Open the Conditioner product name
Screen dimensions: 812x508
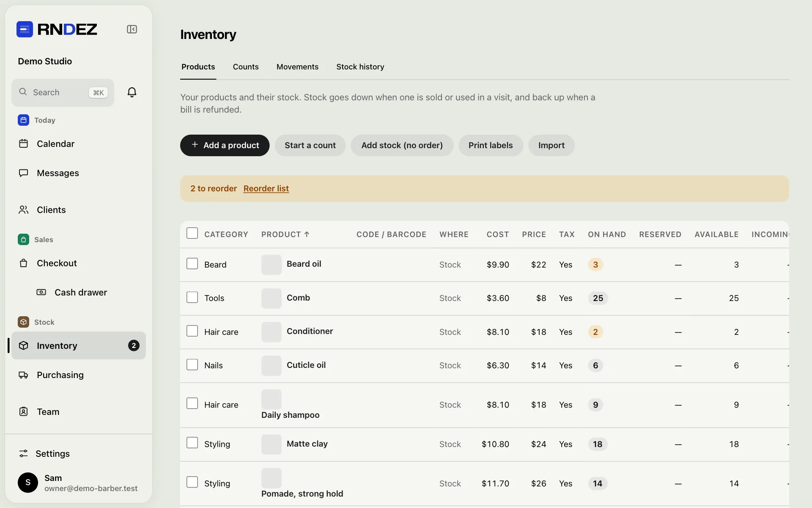(x=310, y=331)
